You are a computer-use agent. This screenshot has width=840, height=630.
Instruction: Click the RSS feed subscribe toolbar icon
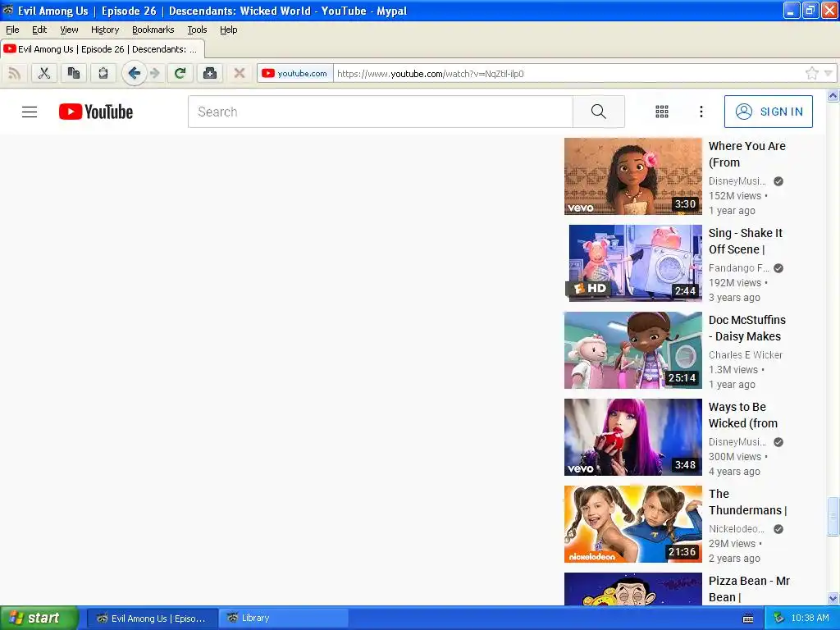pos(15,73)
